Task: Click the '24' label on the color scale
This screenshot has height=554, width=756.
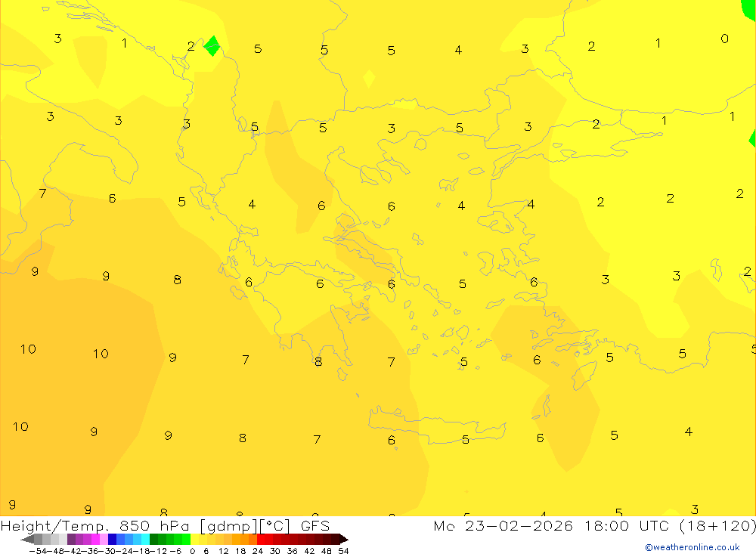Action: 258,551
